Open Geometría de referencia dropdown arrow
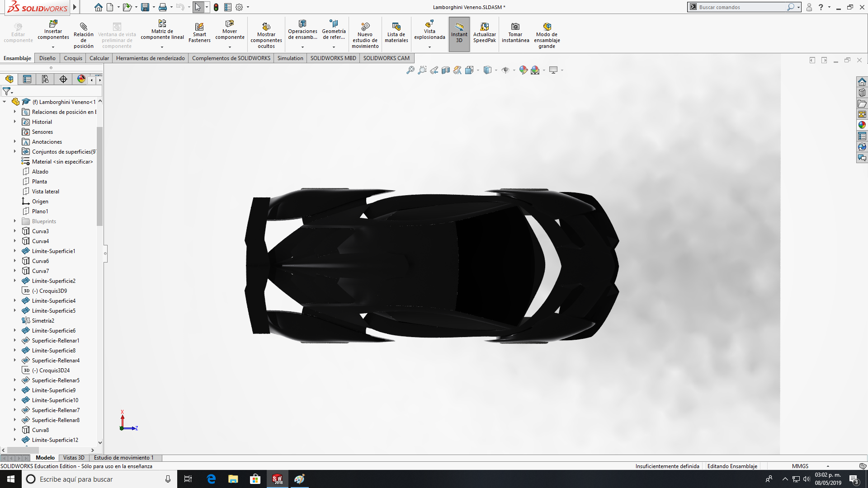868x488 pixels. click(x=334, y=47)
